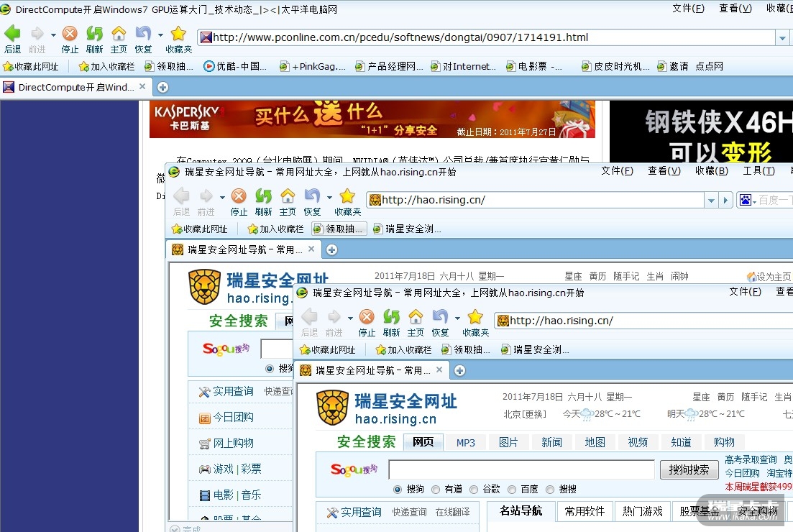The image size is (793, 532).
Task: Close the 瑞星安全网址导航 tab in front window
Action: tap(439, 370)
